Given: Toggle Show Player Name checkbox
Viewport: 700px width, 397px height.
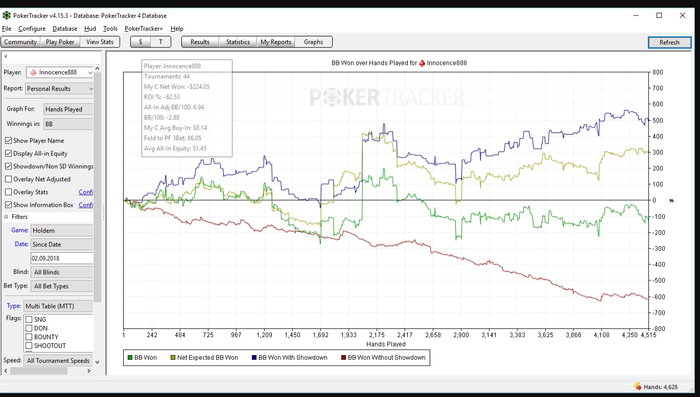Looking at the screenshot, I should (x=8, y=140).
